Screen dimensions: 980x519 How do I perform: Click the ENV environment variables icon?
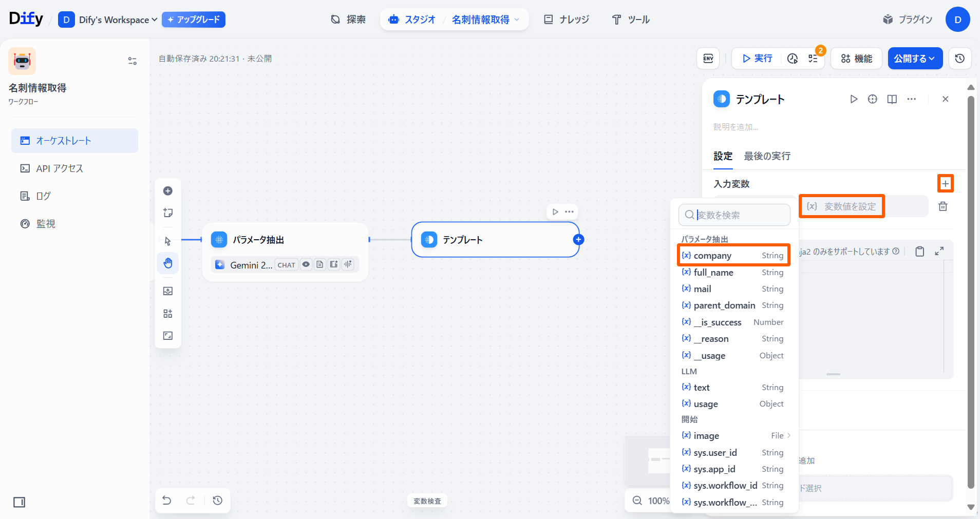708,59
